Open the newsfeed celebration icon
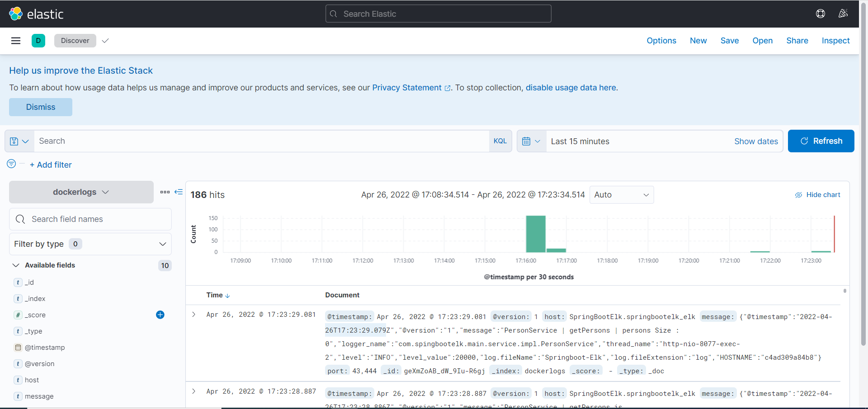Screen dimensions: 868x409 point(843,14)
